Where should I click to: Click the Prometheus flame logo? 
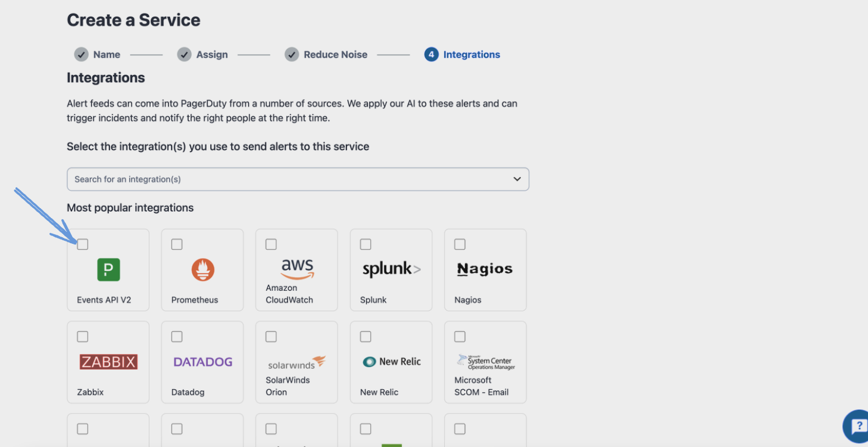[x=202, y=269]
